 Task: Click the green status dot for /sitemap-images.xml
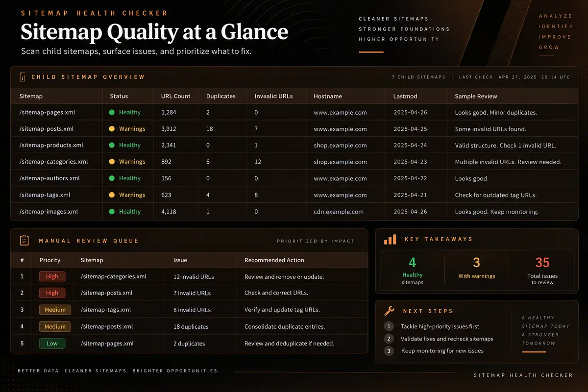112,212
